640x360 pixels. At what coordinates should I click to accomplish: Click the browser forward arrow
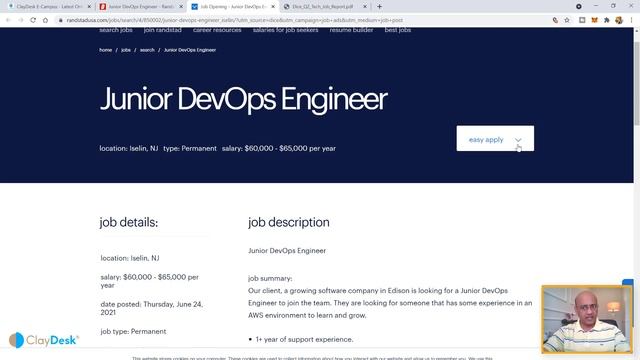[20, 20]
